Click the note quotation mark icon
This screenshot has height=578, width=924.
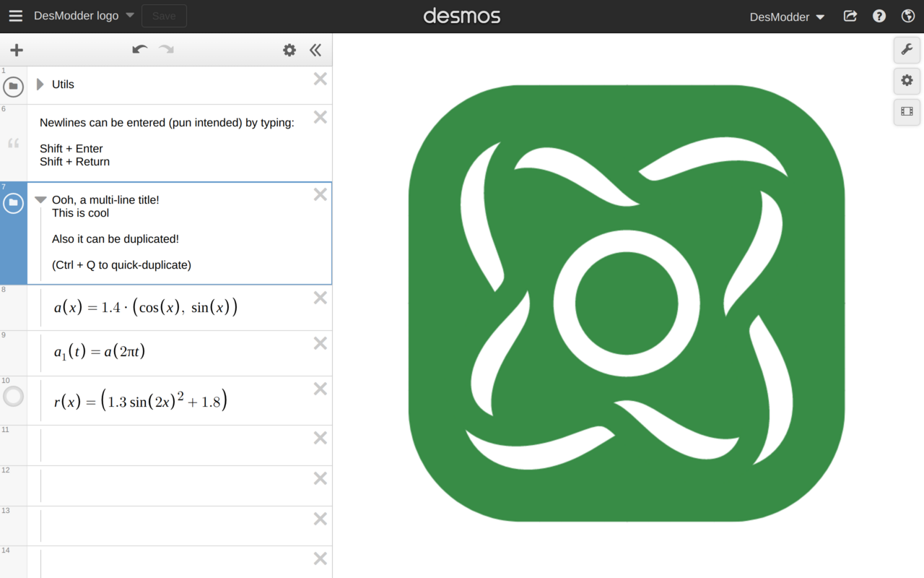14,143
